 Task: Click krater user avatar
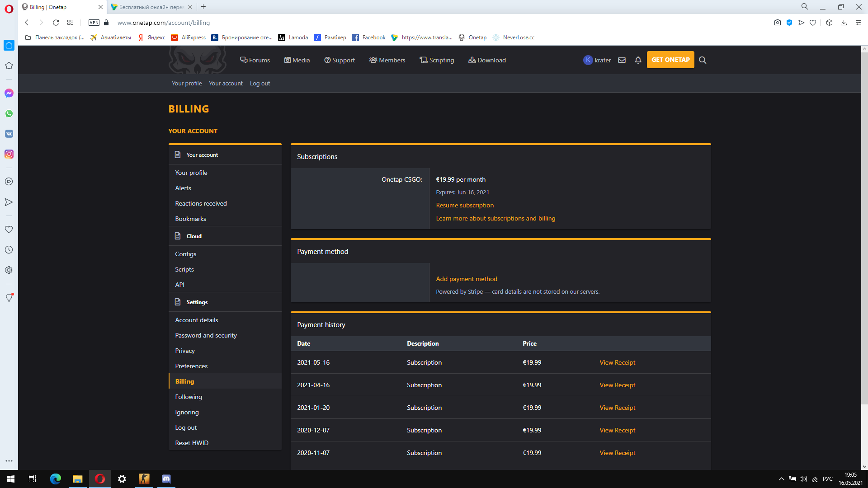588,60
